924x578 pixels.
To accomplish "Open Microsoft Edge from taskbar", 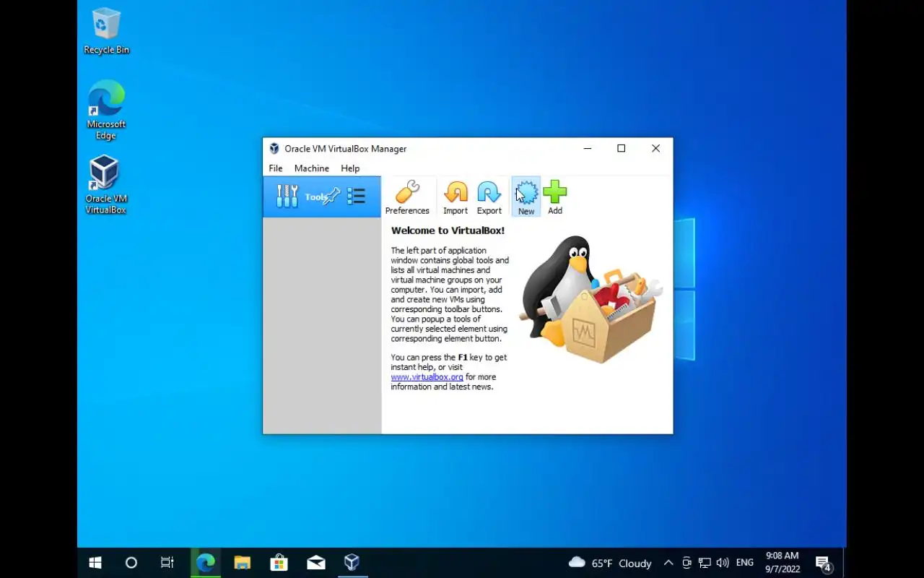I will click(x=206, y=563).
